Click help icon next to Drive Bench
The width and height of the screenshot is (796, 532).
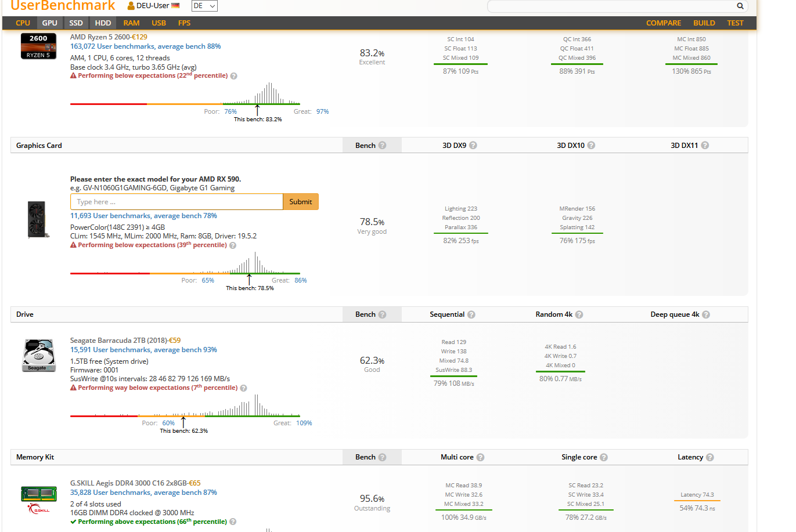[x=382, y=314]
